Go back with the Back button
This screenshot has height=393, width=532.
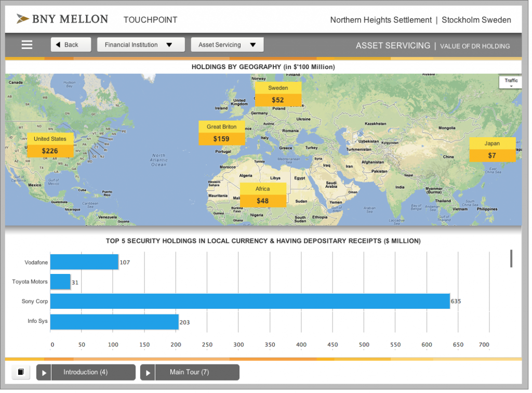(x=71, y=45)
